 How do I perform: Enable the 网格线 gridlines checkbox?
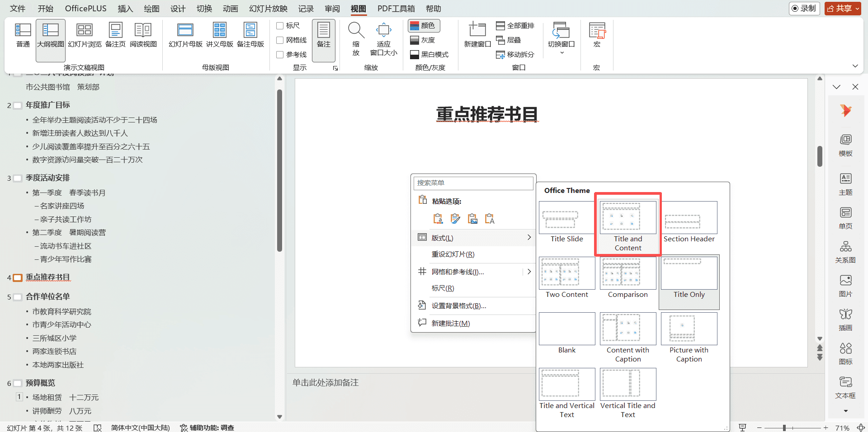280,40
